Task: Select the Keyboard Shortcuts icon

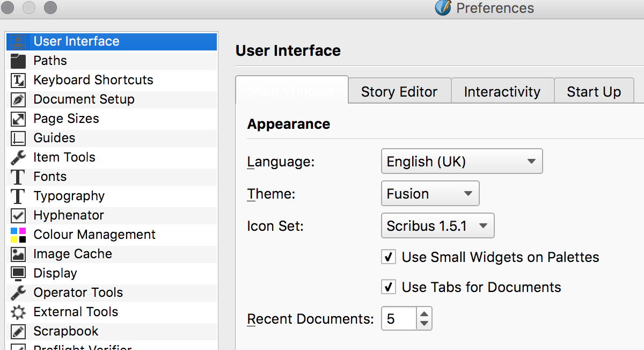Action: point(18,80)
